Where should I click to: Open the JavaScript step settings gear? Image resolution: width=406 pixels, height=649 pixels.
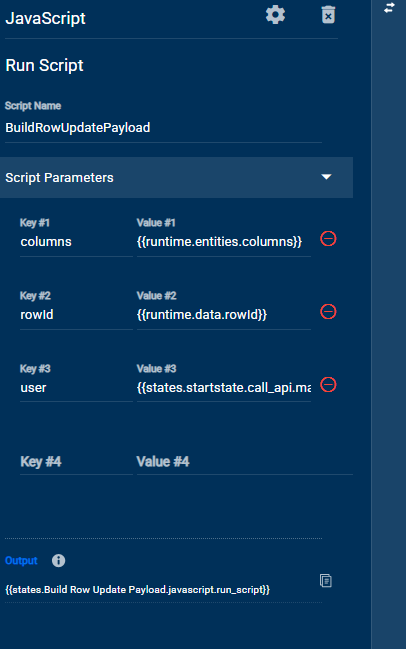coord(275,15)
